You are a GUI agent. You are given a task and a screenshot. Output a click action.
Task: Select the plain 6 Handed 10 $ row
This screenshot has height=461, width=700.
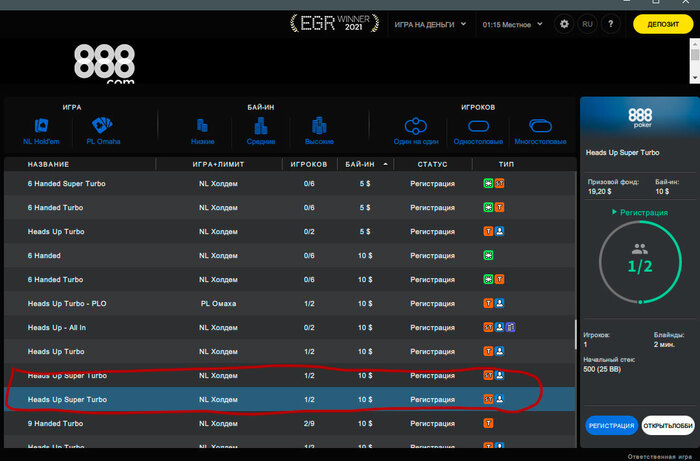pos(290,256)
